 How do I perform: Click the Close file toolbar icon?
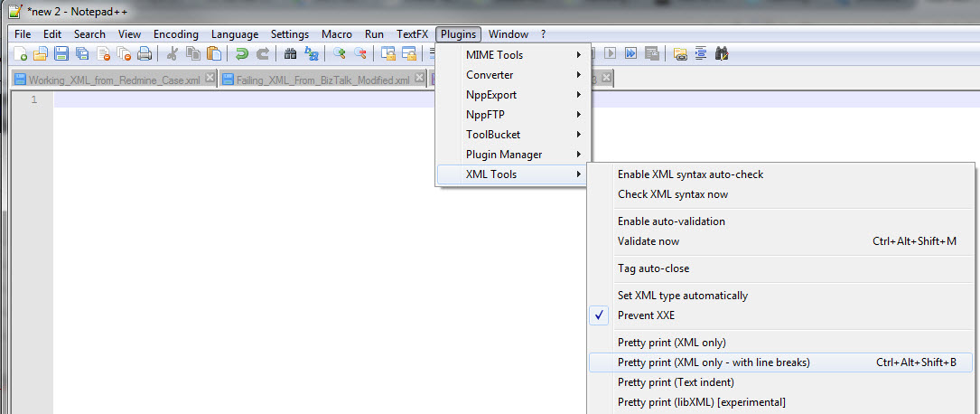[x=103, y=53]
